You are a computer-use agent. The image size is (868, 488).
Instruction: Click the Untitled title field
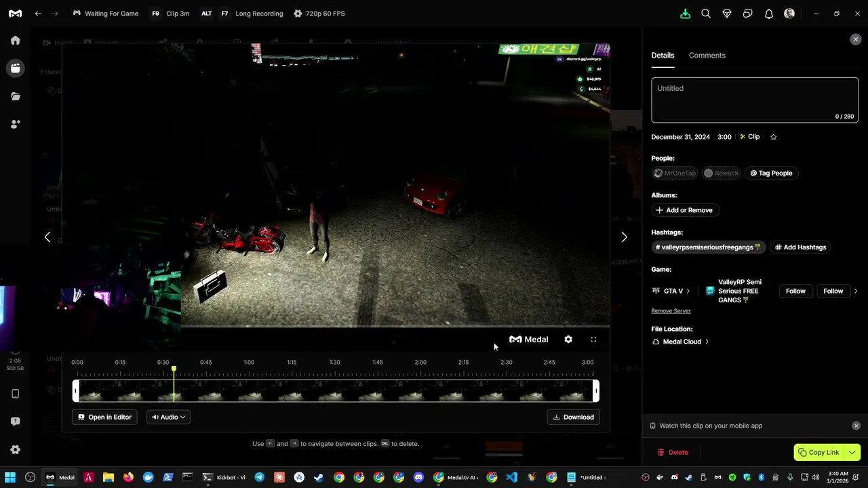tap(755, 100)
